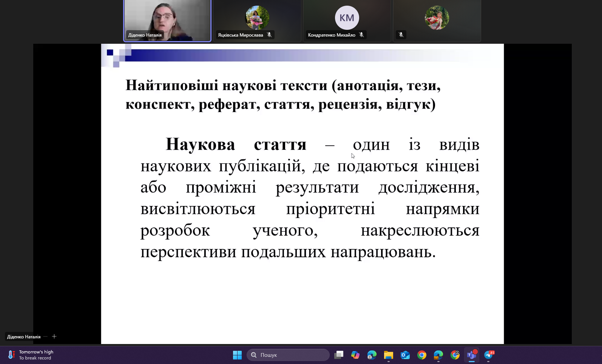Click the Пошук taskbar search box
This screenshot has width=602, height=364.
click(288, 355)
